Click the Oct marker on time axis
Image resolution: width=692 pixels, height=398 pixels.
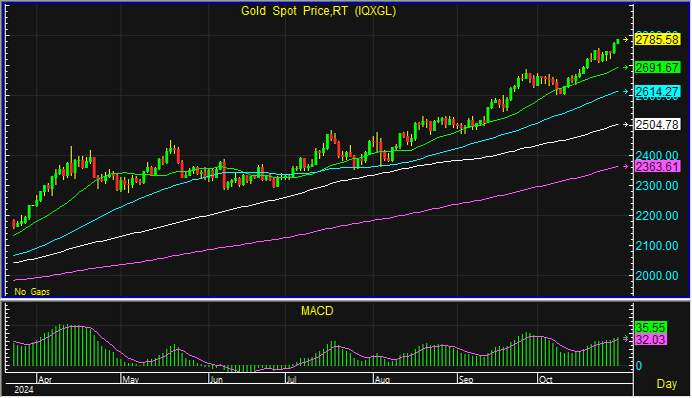546,379
